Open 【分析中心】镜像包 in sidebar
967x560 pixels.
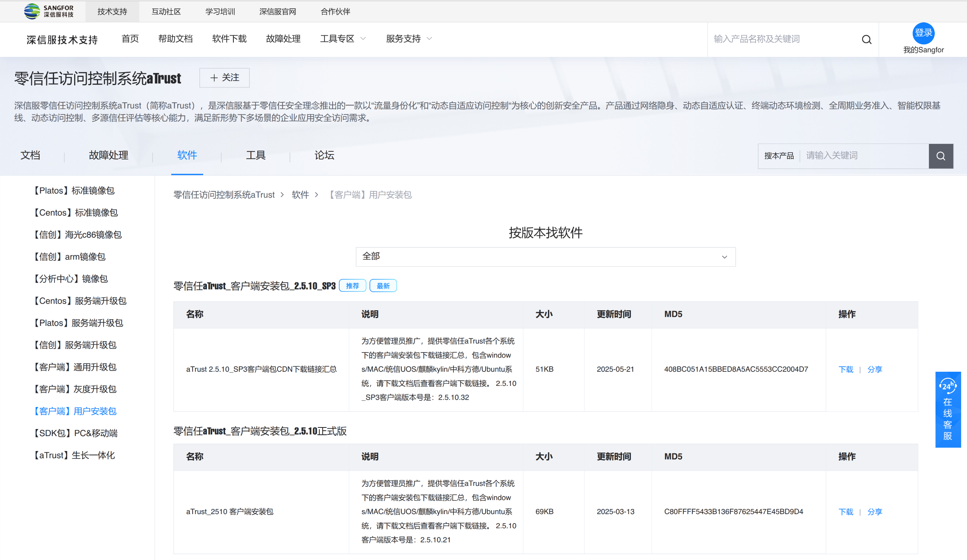(x=69, y=279)
